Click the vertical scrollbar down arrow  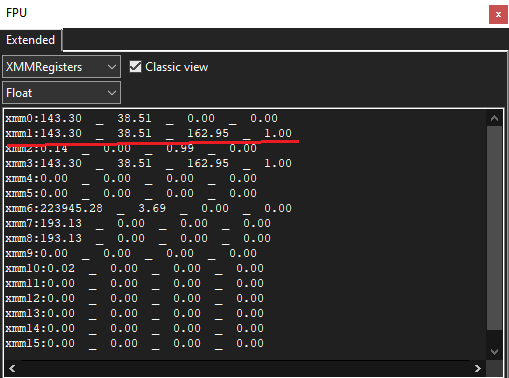click(494, 352)
